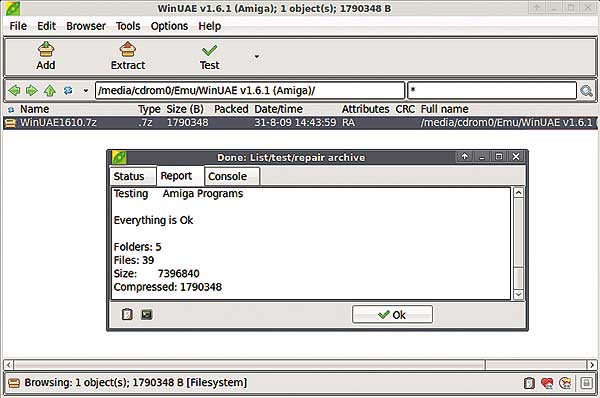This screenshot has width=600, height=398.
Task: Go up one folder with the green up arrow
Action: click(x=50, y=91)
